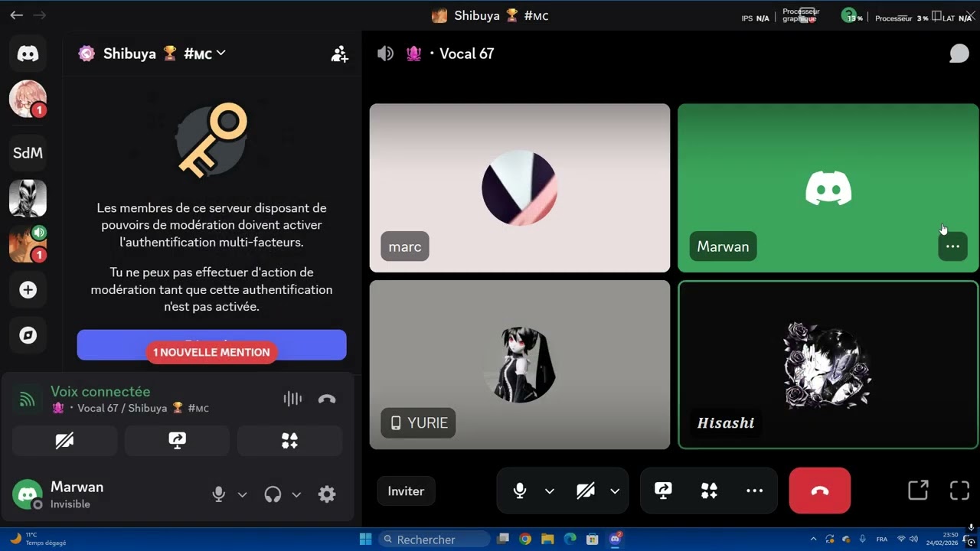Select YURIE's video tile

(520, 364)
